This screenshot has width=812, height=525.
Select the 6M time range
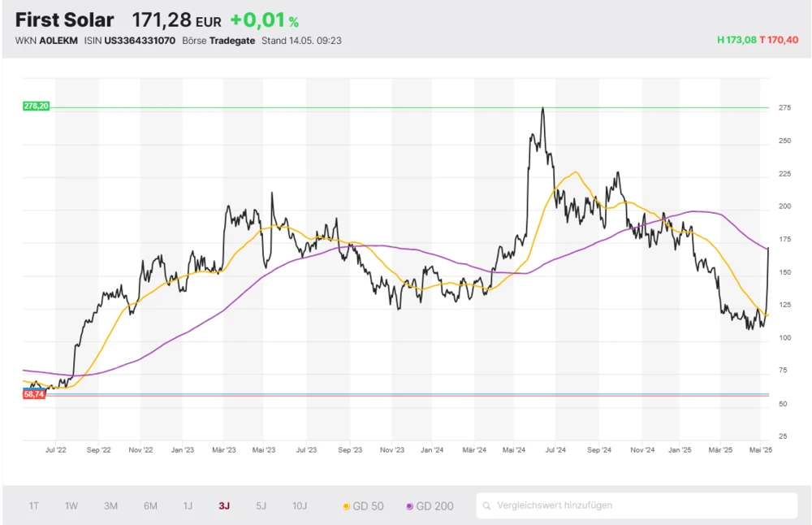[150, 506]
